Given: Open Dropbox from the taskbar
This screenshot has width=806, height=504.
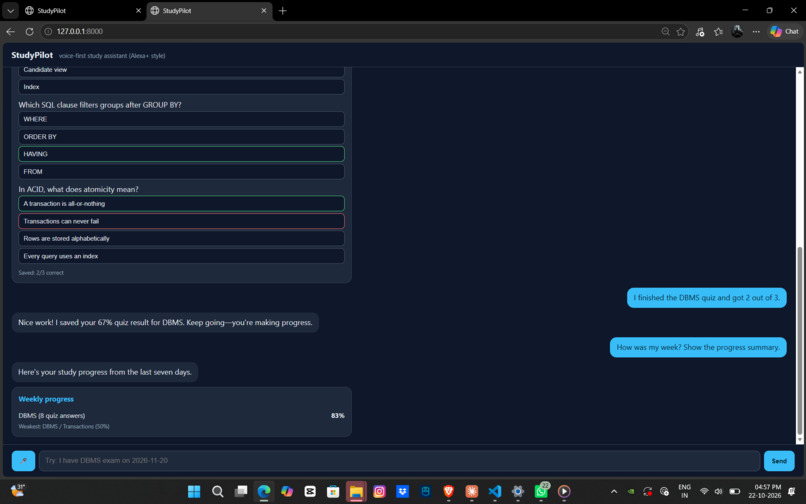Looking at the screenshot, I should [x=402, y=492].
